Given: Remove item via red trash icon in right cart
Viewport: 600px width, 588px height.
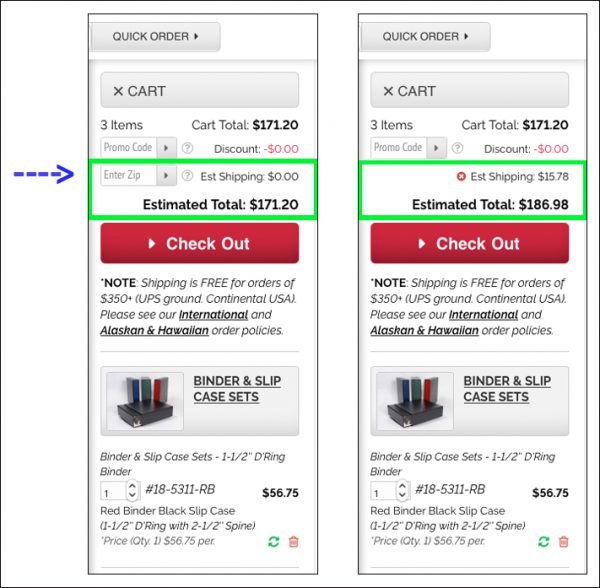Looking at the screenshot, I should tap(564, 542).
